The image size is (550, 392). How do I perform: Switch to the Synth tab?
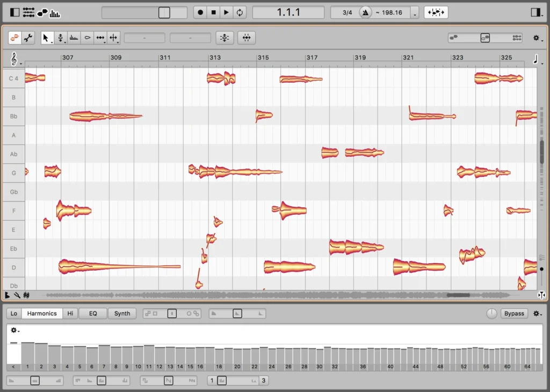click(122, 313)
